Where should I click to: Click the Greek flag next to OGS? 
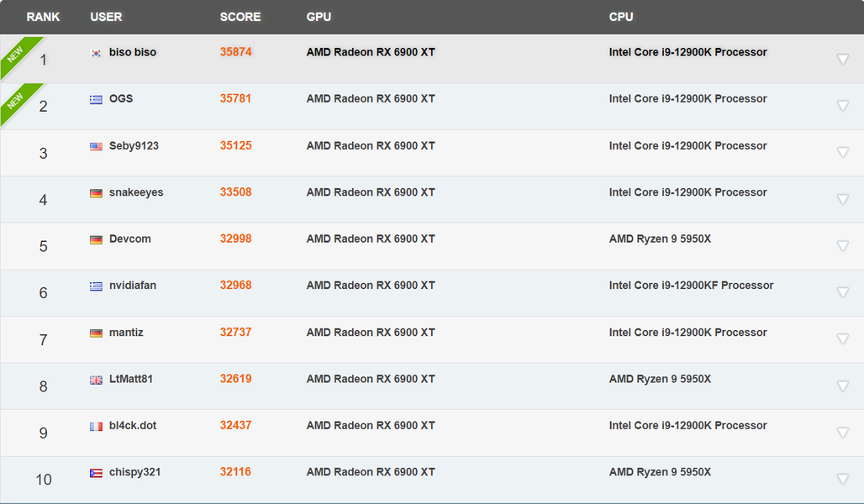pos(96,99)
